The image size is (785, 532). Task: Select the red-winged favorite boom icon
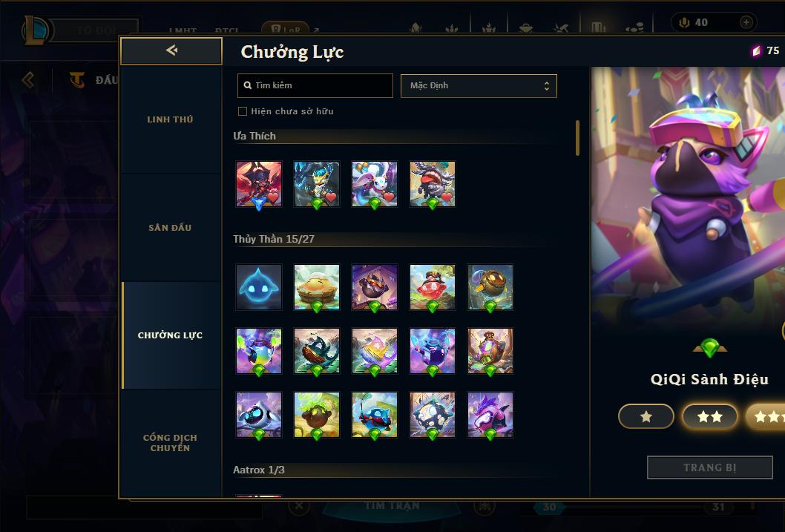coord(259,184)
